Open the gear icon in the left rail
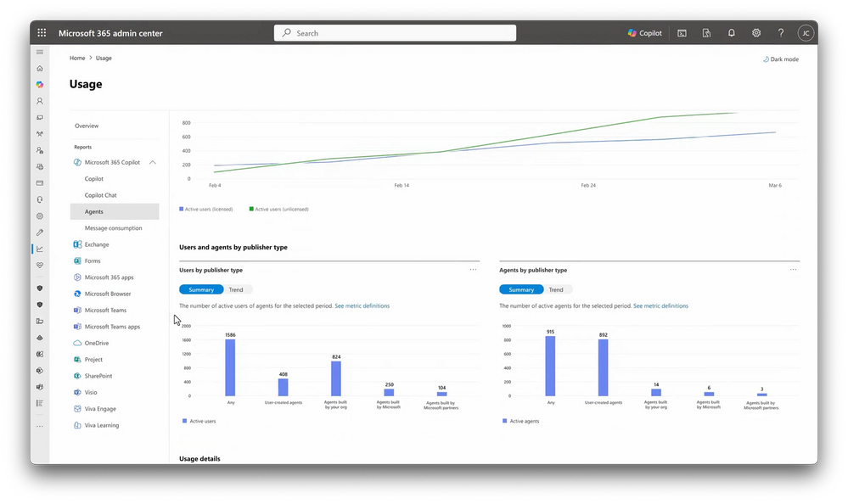The height and width of the screenshot is (504, 848). pos(40,216)
